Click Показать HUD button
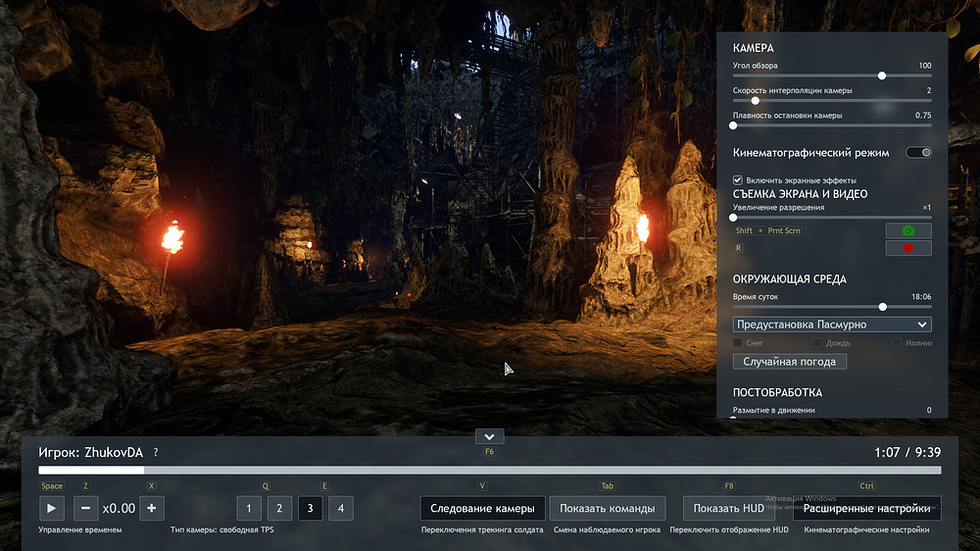Screen dimensions: 980x551 click(729, 509)
